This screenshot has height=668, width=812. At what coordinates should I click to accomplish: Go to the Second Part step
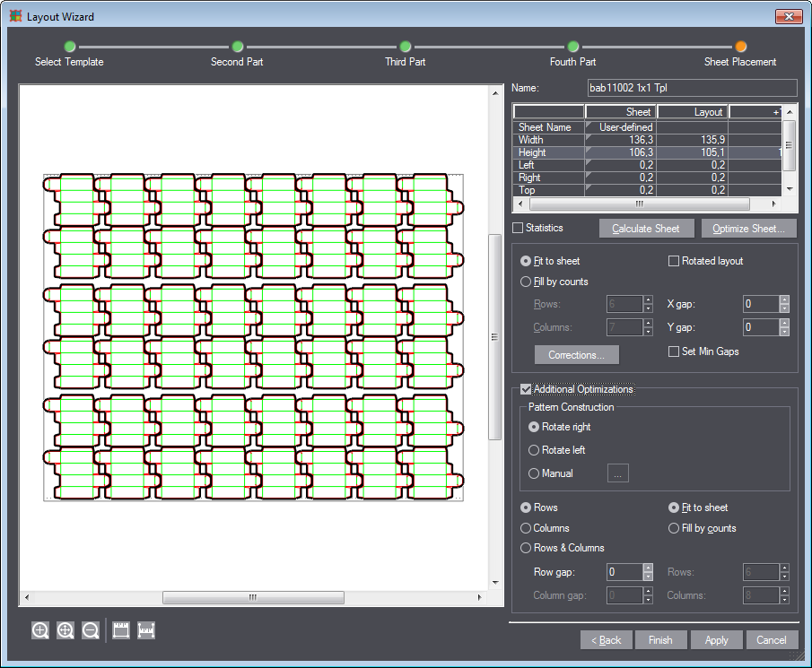coord(238,47)
